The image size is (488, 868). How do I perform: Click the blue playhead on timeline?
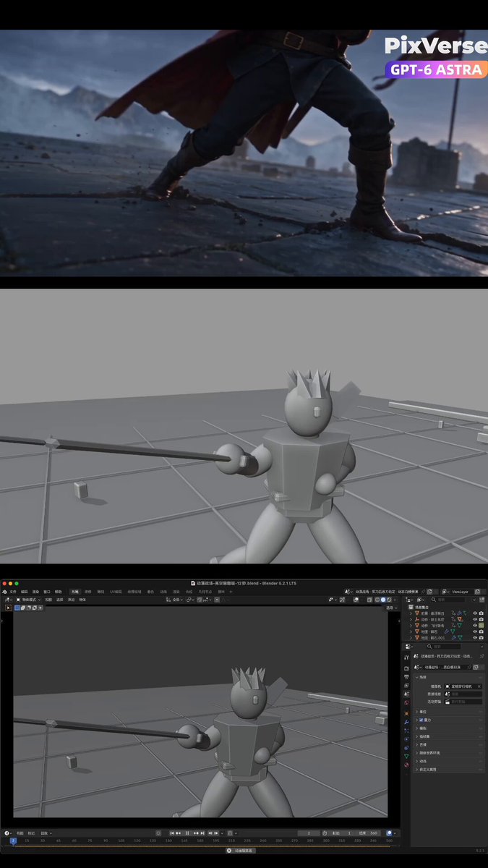point(12,841)
